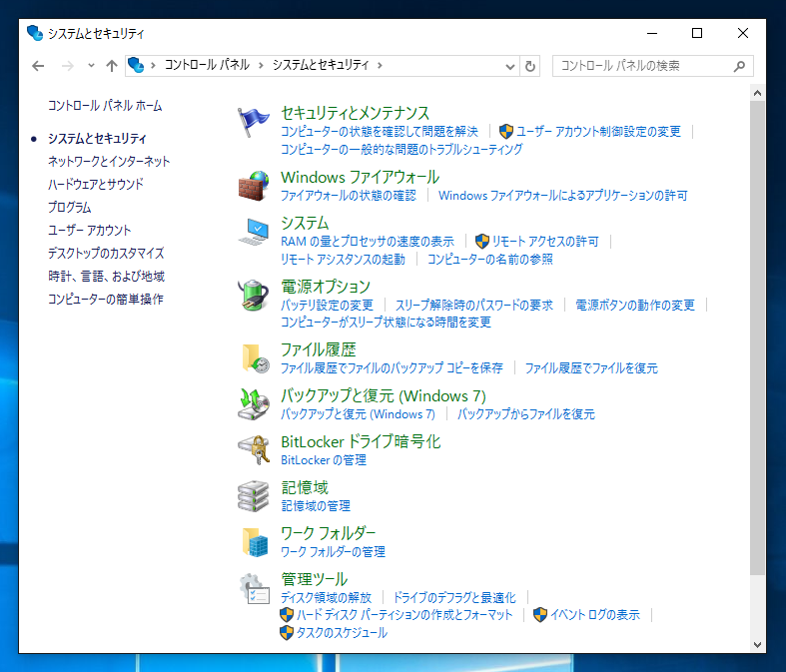This screenshot has height=672, width=786.
Task: Select コンピューターの簡単操作 in sidebar
Action: (x=105, y=300)
